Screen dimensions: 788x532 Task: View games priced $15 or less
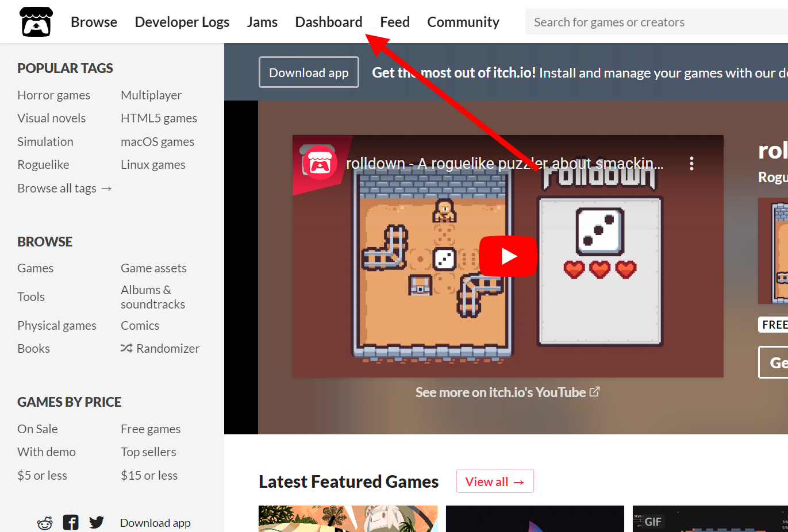coord(149,476)
